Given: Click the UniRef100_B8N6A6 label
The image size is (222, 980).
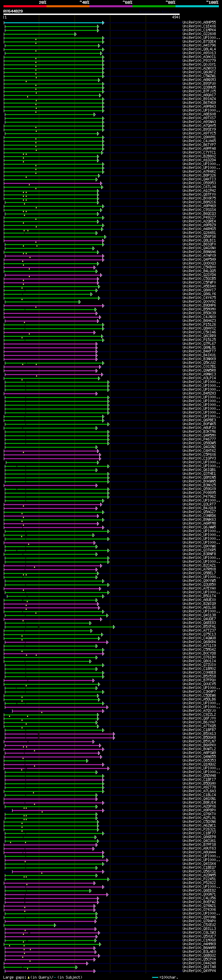Looking at the screenshot, I should click(199, 252).
